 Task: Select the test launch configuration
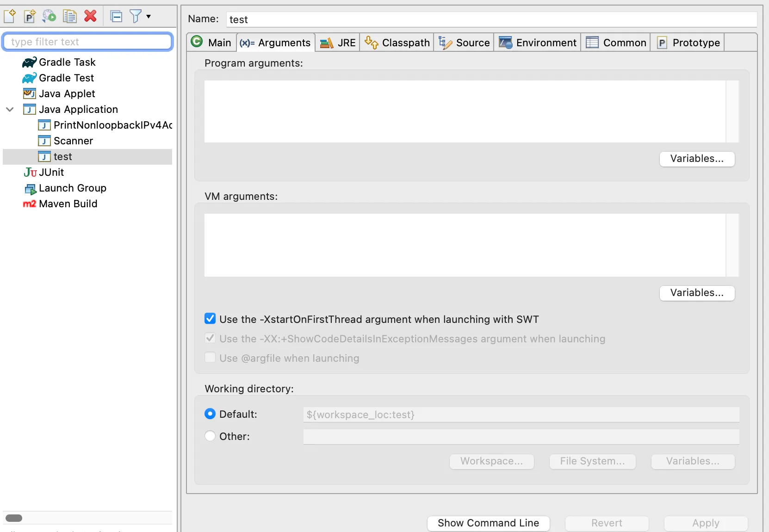coord(87,156)
